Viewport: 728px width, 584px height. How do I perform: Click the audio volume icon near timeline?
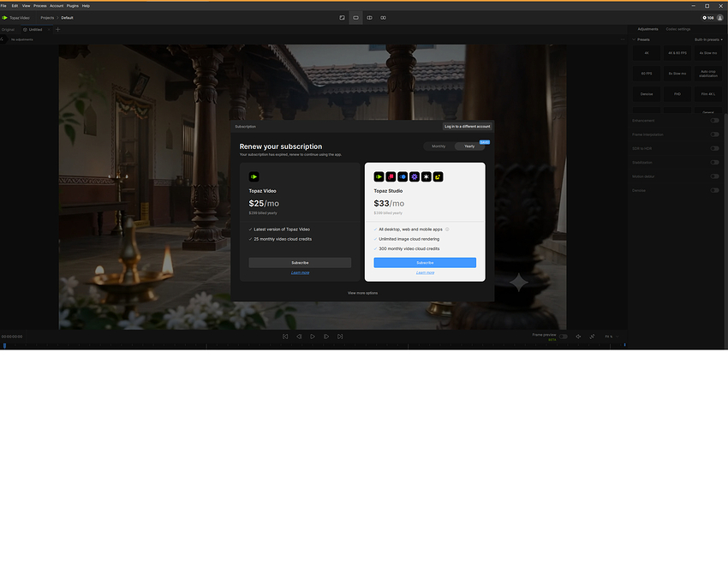(578, 337)
